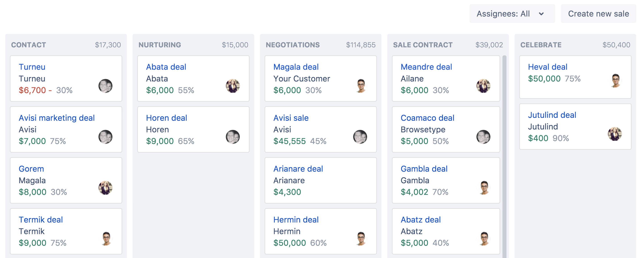Click assignee avatar on Termik deal card

pyautogui.click(x=106, y=239)
